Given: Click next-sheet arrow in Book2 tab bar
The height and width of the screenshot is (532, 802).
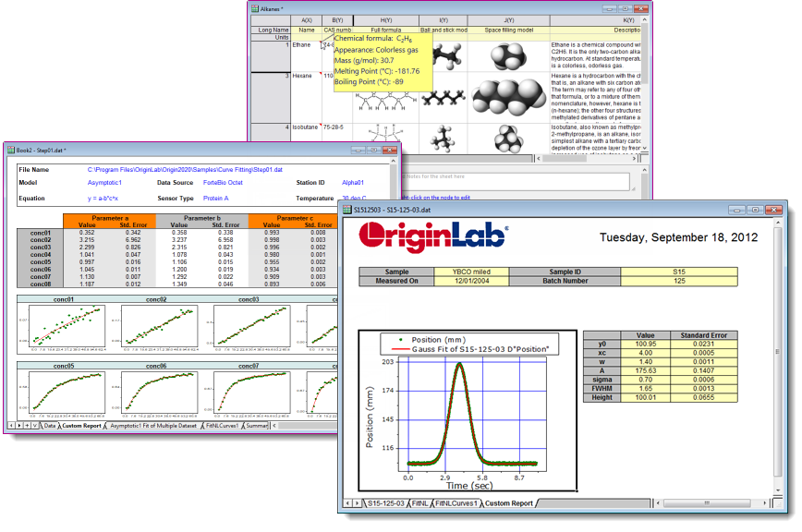Looking at the screenshot, I should coord(19,425).
